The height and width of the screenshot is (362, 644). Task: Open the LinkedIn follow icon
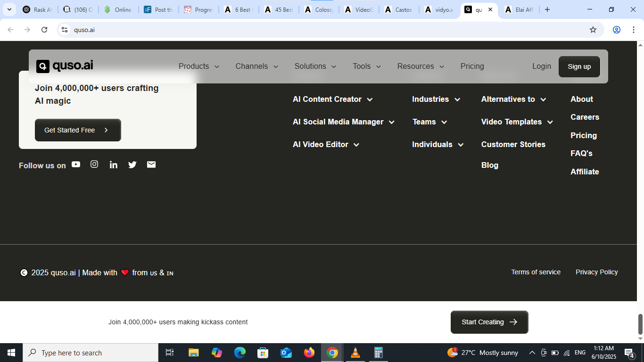pos(114,165)
